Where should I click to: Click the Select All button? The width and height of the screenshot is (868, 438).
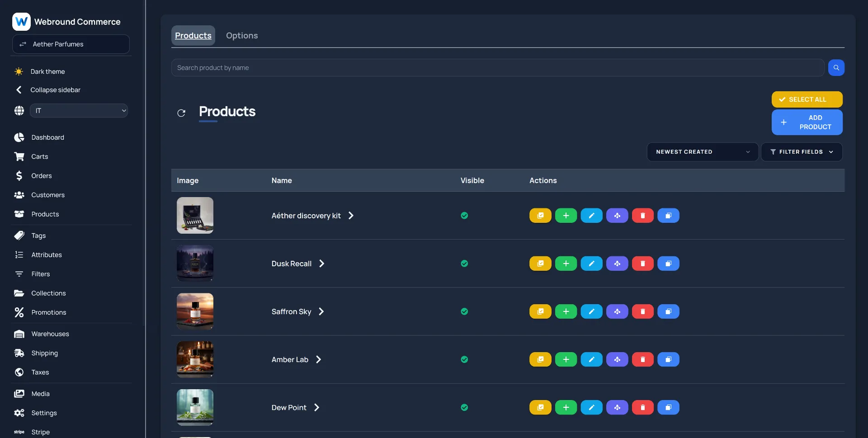coord(807,99)
